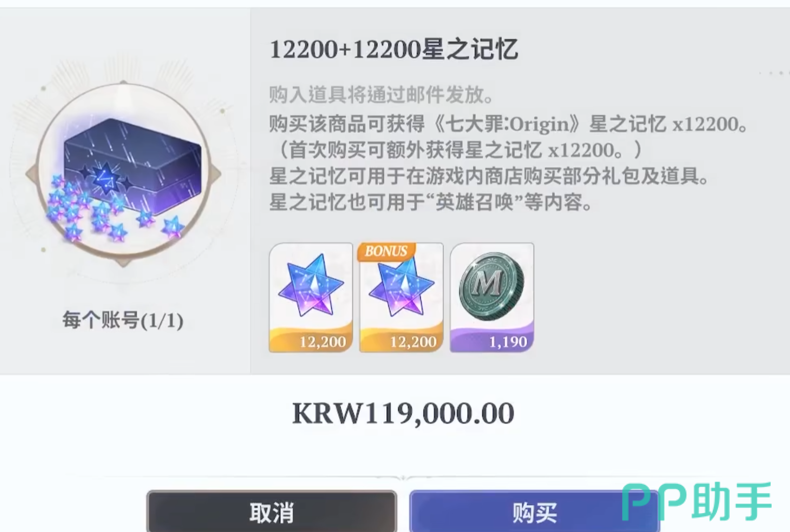Click the 每个账号(1/1) purchase limit label

(123, 320)
